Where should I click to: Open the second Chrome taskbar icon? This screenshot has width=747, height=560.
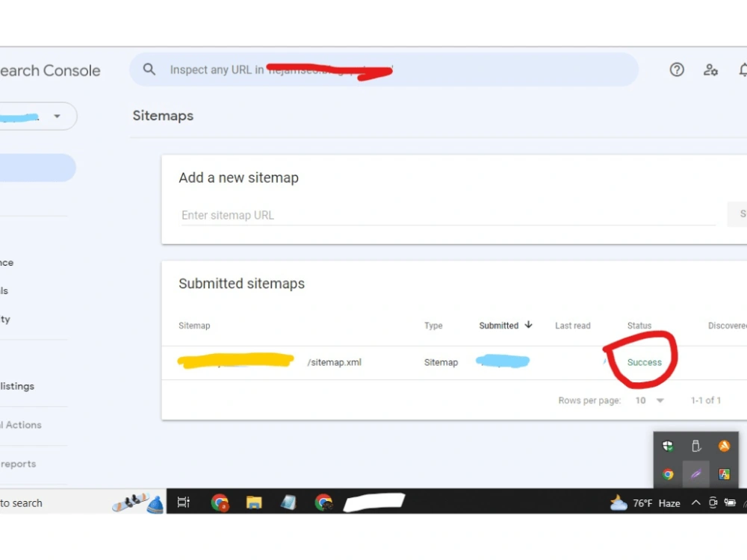324,503
